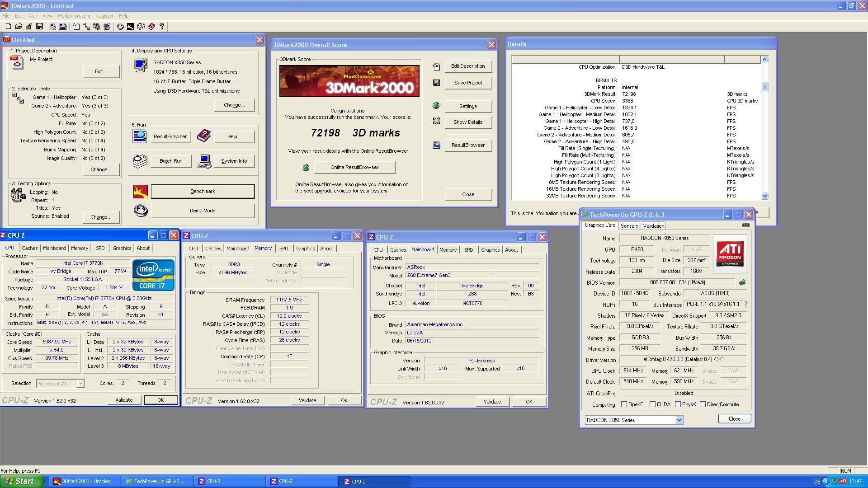Switch to the Validation tab in GPU-Z

[x=653, y=226]
